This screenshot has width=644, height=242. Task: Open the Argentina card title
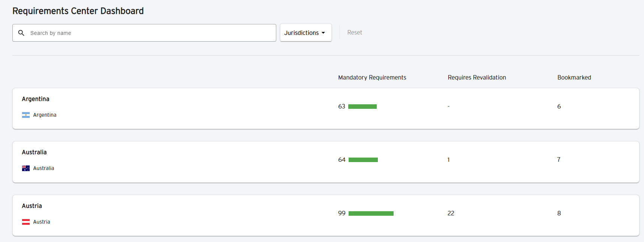(x=36, y=99)
